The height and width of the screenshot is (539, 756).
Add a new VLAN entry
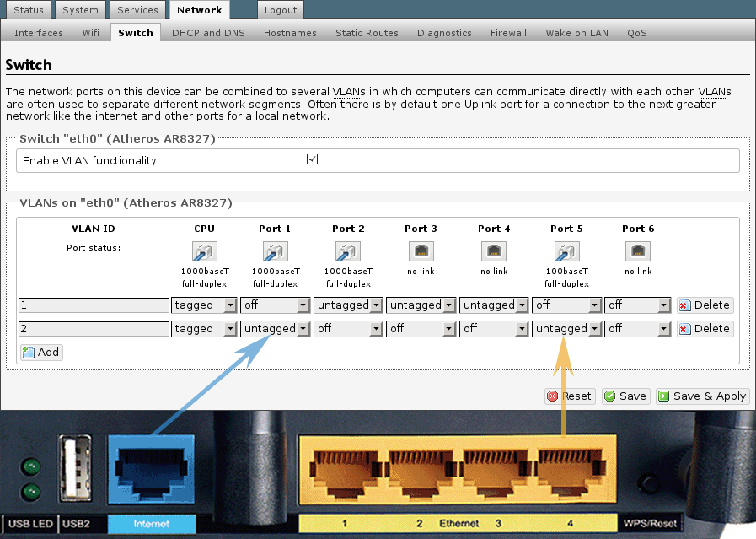[x=41, y=352]
